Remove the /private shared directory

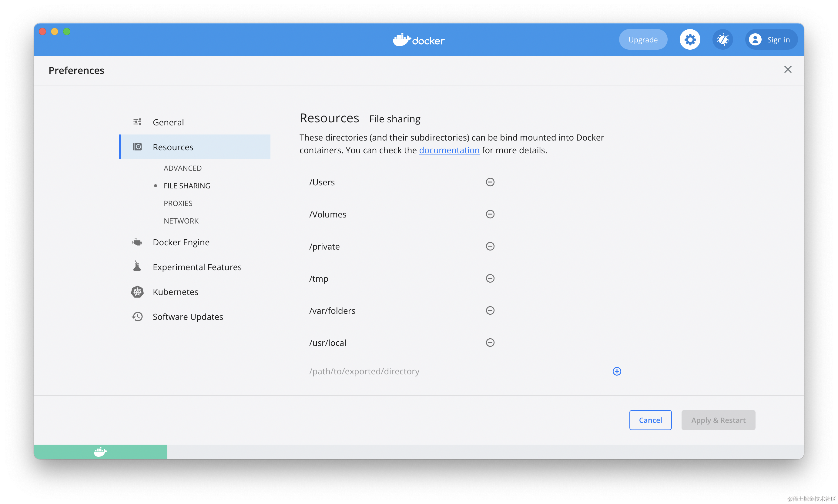pyautogui.click(x=490, y=246)
